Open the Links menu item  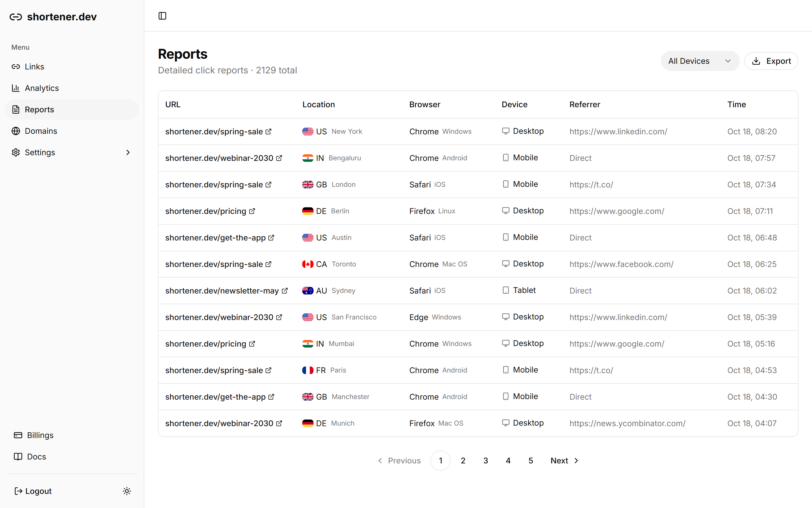[72, 67]
